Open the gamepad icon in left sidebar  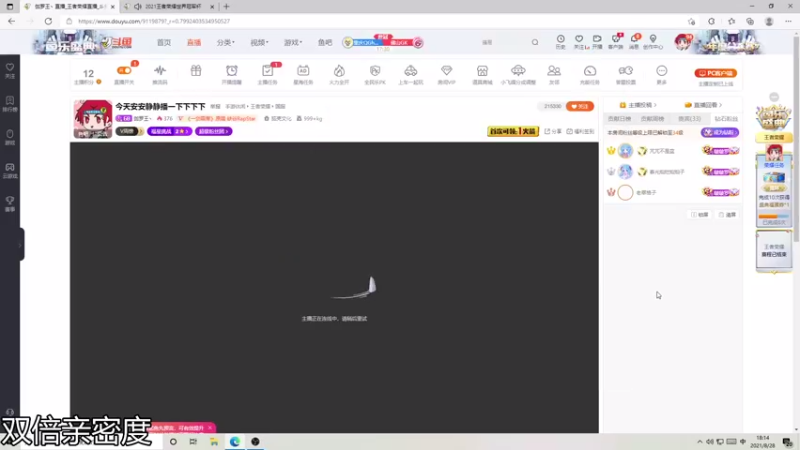click(x=10, y=170)
